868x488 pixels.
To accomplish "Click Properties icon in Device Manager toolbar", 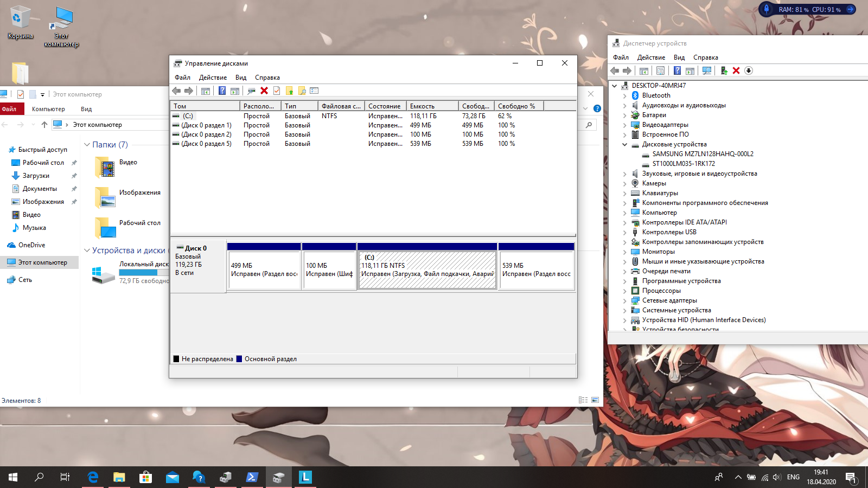I will tap(660, 70).
